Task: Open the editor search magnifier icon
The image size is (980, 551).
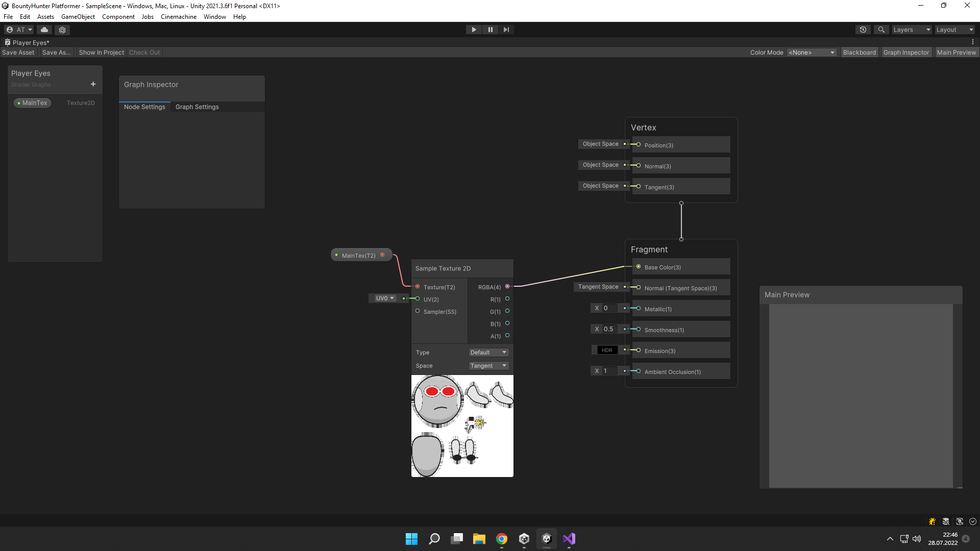Action: click(x=881, y=30)
